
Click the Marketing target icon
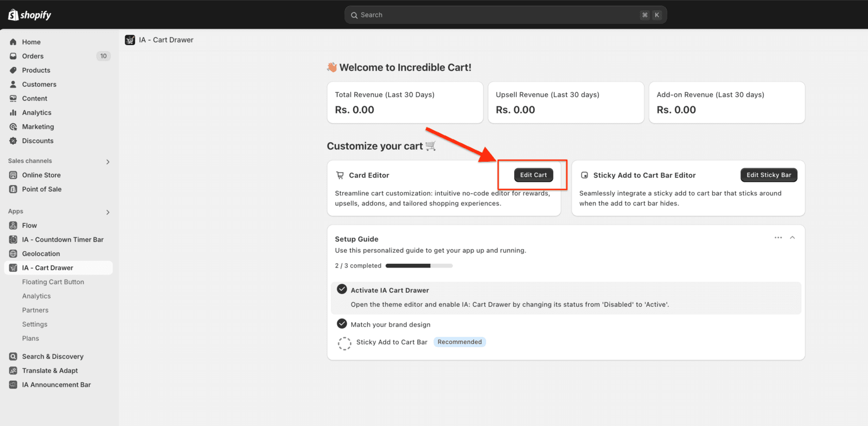point(13,126)
